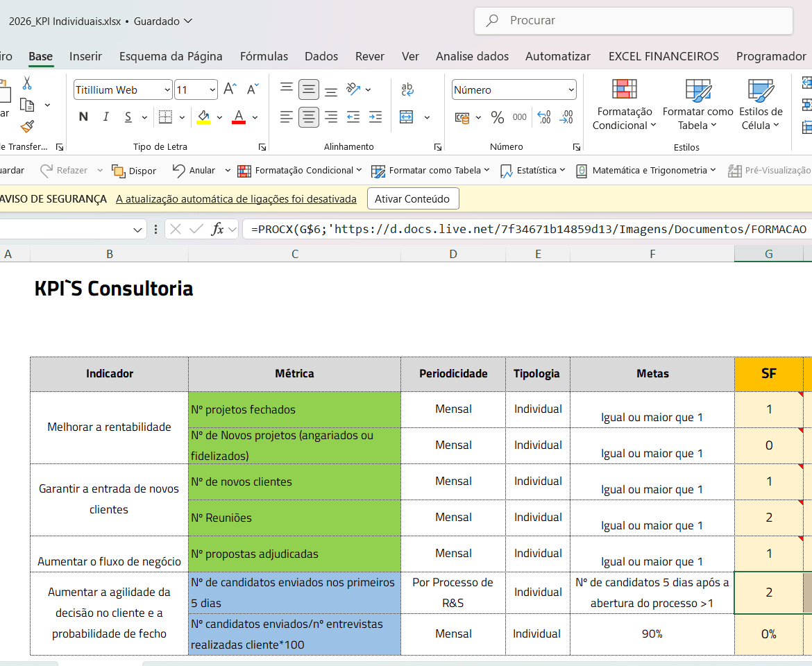The height and width of the screenshot is (666, 812).
Task: Expand the fill color dropdown arrow
Action: point(219,117)
